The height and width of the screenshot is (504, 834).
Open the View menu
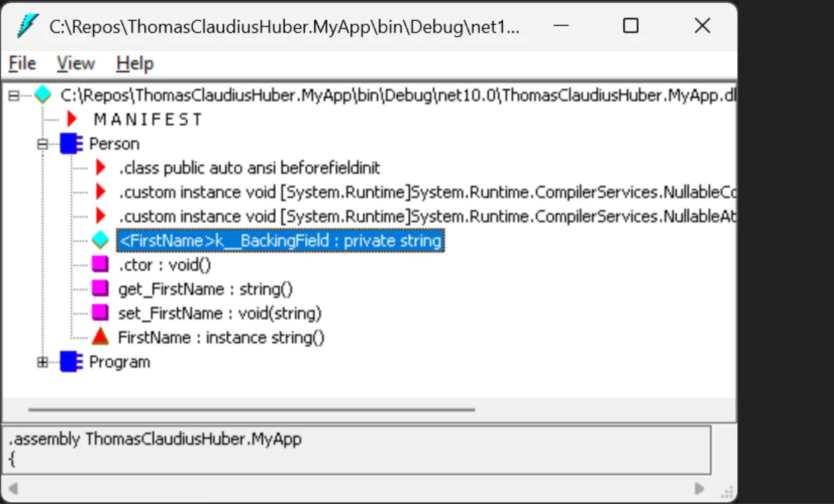click(x=75, y=64)
